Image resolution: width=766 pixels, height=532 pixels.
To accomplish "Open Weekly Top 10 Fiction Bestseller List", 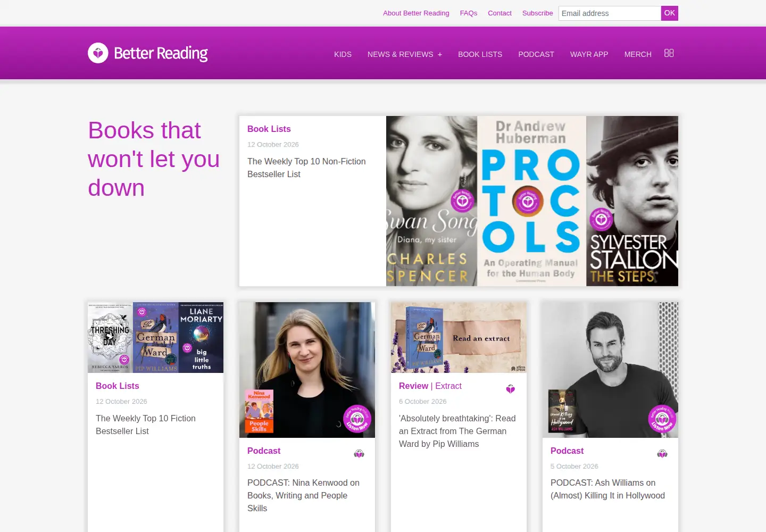I will 146,425.
